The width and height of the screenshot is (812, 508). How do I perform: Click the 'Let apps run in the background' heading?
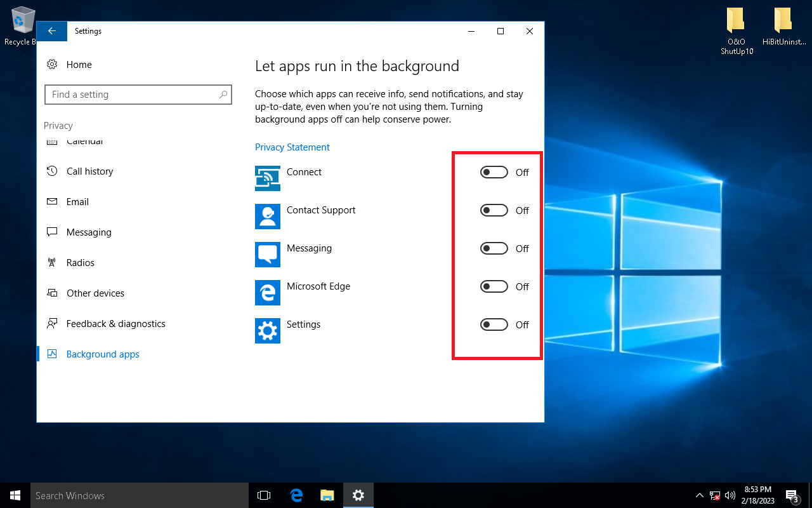[357, 66]
